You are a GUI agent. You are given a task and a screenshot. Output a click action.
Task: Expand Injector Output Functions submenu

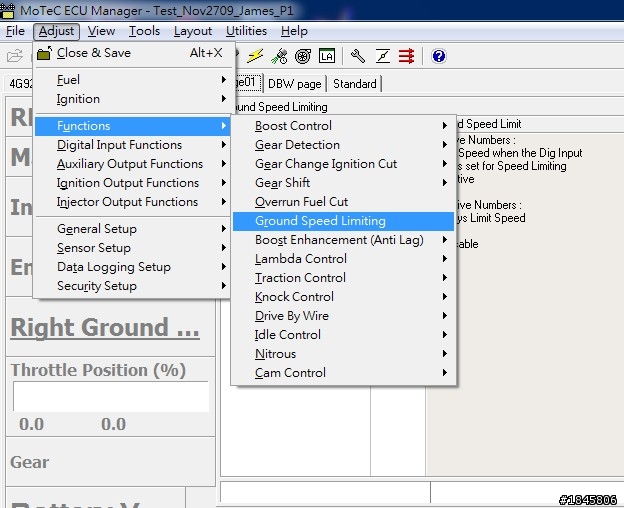point(133,202)
